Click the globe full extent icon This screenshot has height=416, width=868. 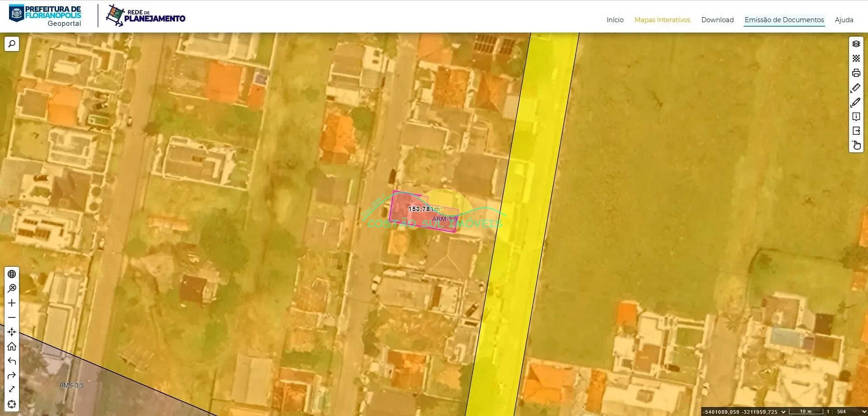tap(12, 274)
